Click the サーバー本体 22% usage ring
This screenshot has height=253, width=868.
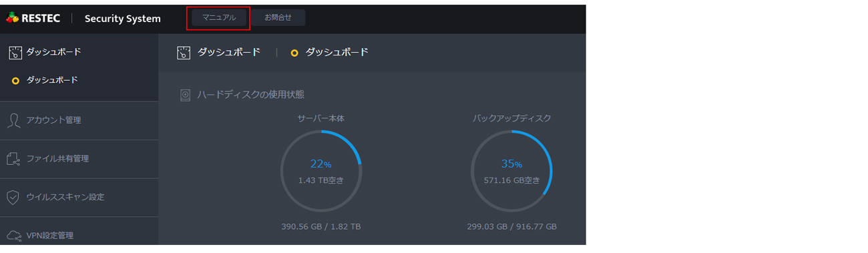321,171
